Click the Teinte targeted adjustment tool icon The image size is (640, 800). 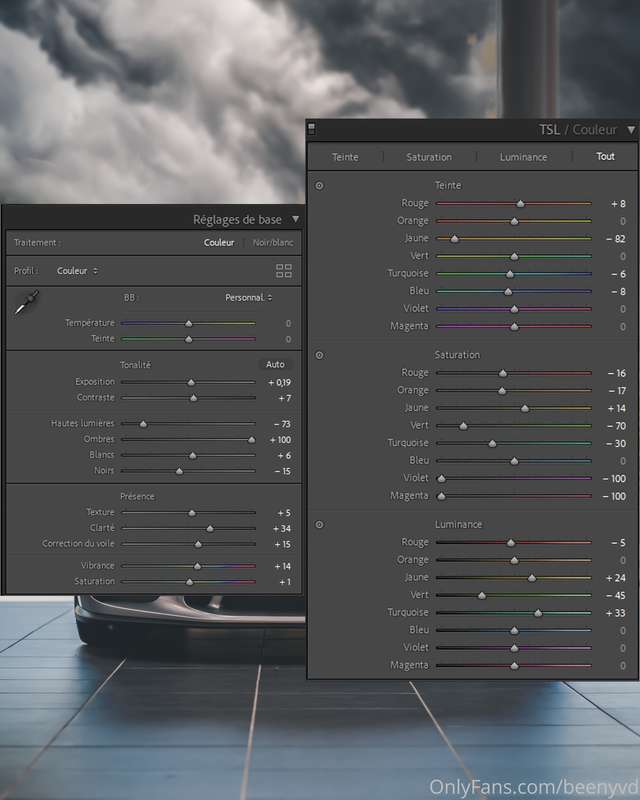pos(319,186)
